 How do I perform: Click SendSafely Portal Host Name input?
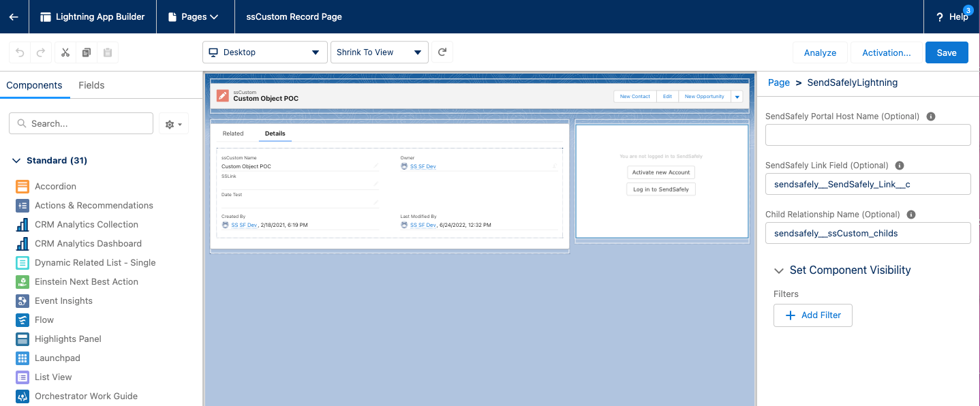[x=868, y=136]
